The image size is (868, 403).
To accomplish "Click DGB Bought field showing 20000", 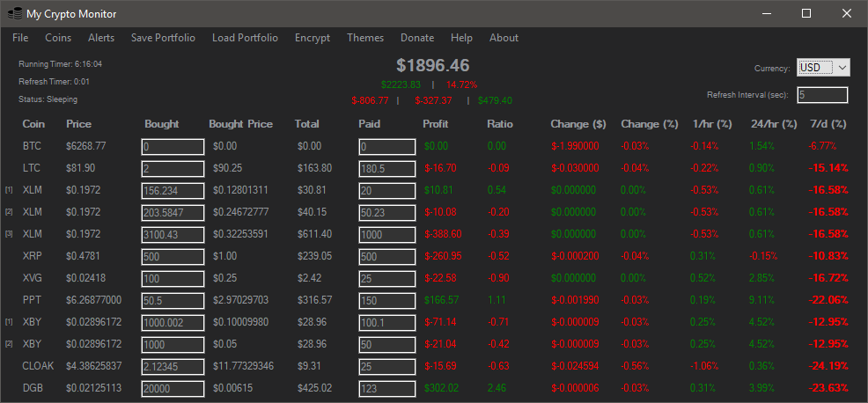I will pyautogui.click(x=173, y=389).
